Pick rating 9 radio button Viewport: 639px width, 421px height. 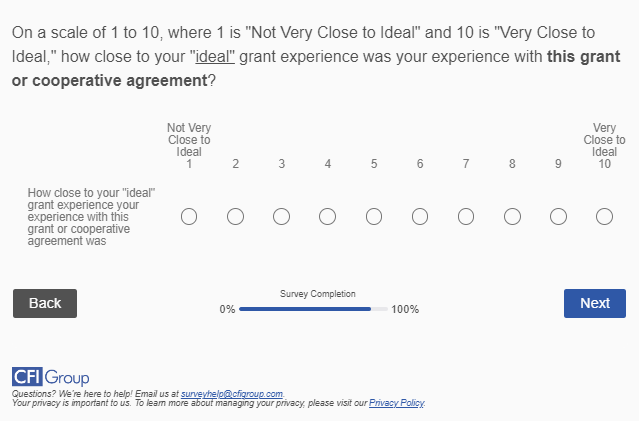[x=558, y=216]
